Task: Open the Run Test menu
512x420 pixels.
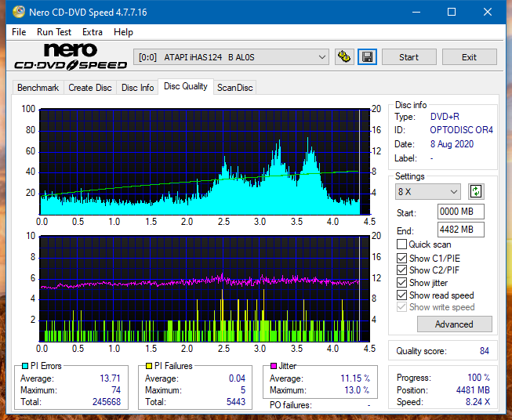Action: pos(54,32)
